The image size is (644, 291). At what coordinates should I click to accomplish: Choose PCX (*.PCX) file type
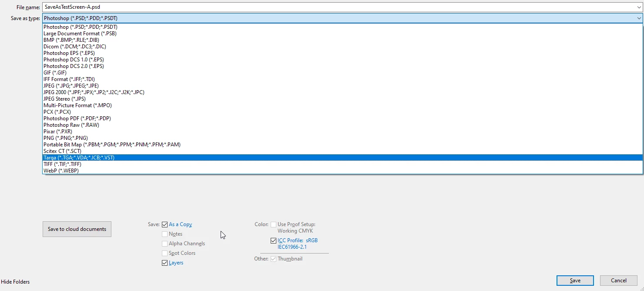(x=342, y=112)
